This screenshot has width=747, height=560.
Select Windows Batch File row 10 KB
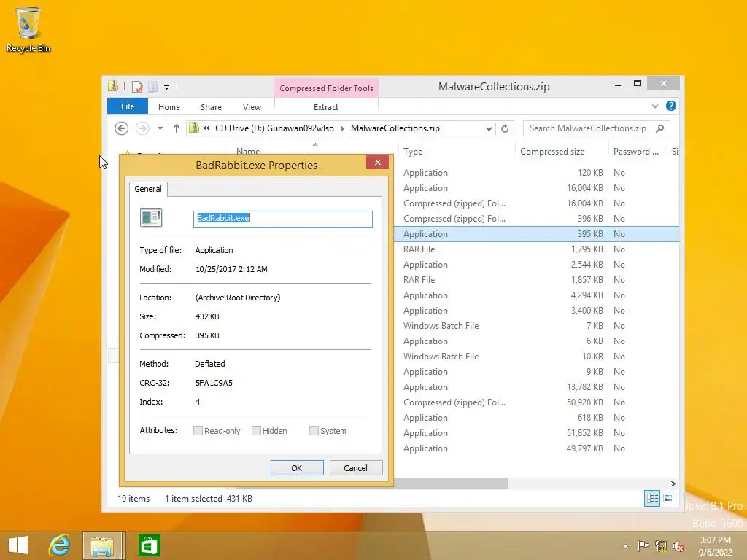click(x=536, y=356)
